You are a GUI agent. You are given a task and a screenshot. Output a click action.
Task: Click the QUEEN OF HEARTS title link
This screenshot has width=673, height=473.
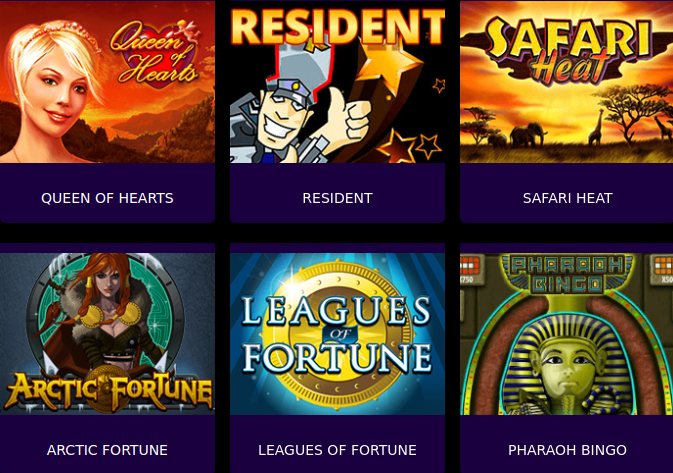click(107, 198)
